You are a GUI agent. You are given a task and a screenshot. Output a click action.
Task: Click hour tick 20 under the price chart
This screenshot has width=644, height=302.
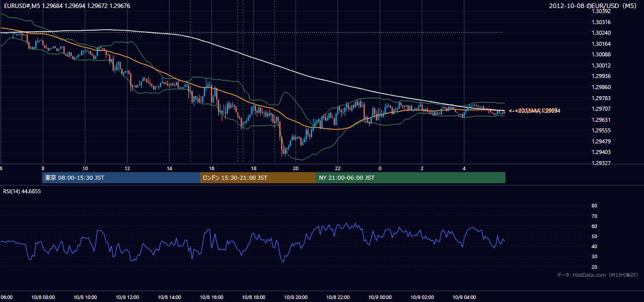[x=296, y=168]
